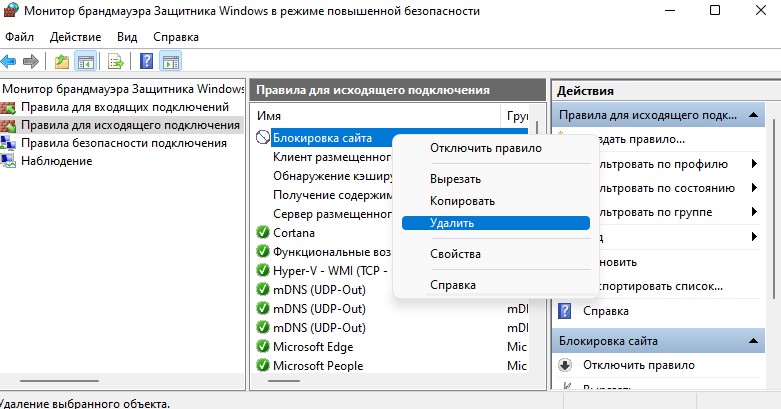Select rule Клиент размещенног...
This screenshot has height=409, width=781.
coord(333,157)
